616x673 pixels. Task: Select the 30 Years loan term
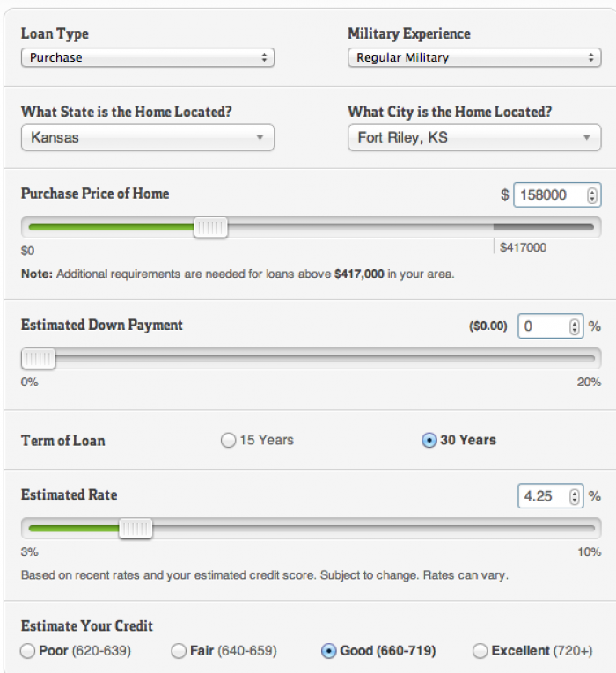[429, 440]
